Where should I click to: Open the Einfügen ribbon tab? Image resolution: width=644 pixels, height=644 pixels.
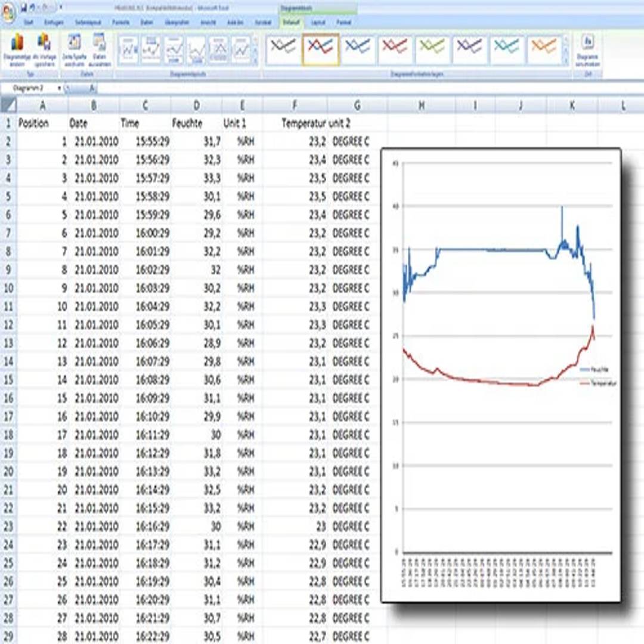tap(54, 22)
